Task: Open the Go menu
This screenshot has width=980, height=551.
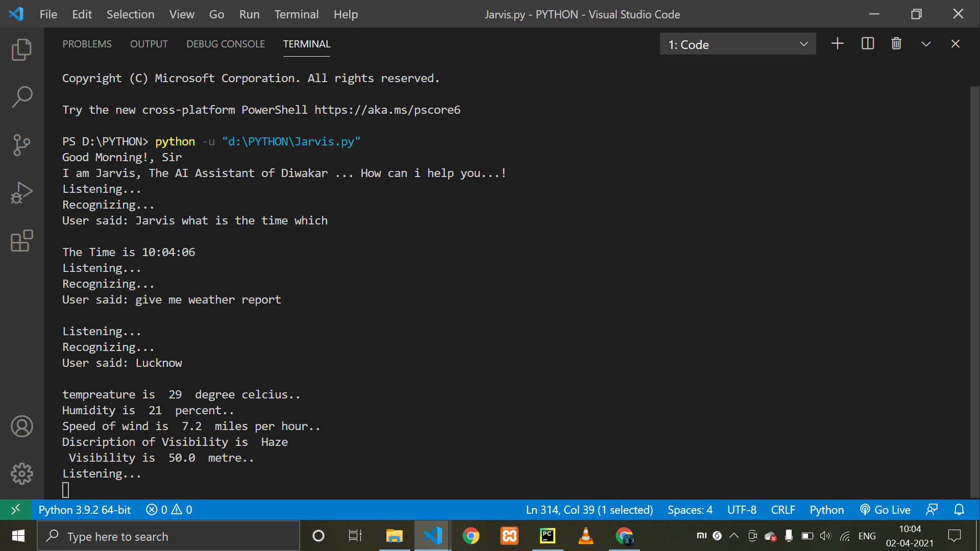Action: coord(216,14)
